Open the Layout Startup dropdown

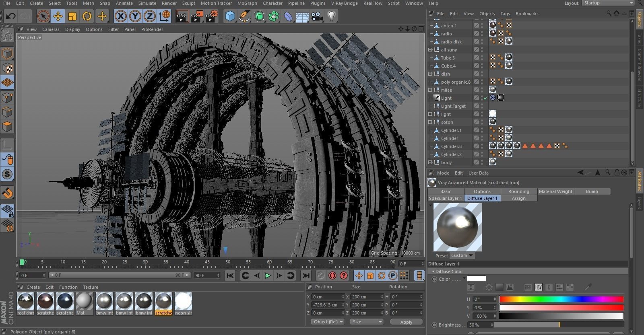point(608,3)
